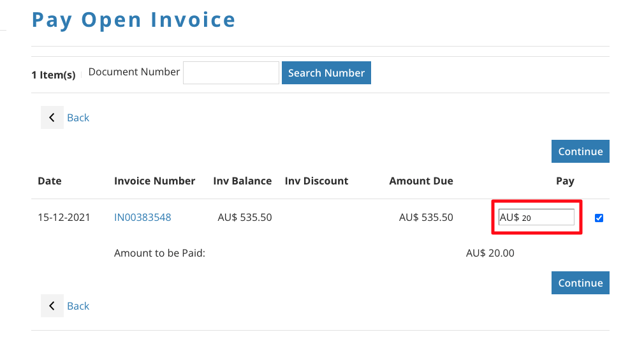
Task: Click the Pay amount field showing AU$ 20
Action: tap(536, 217)
